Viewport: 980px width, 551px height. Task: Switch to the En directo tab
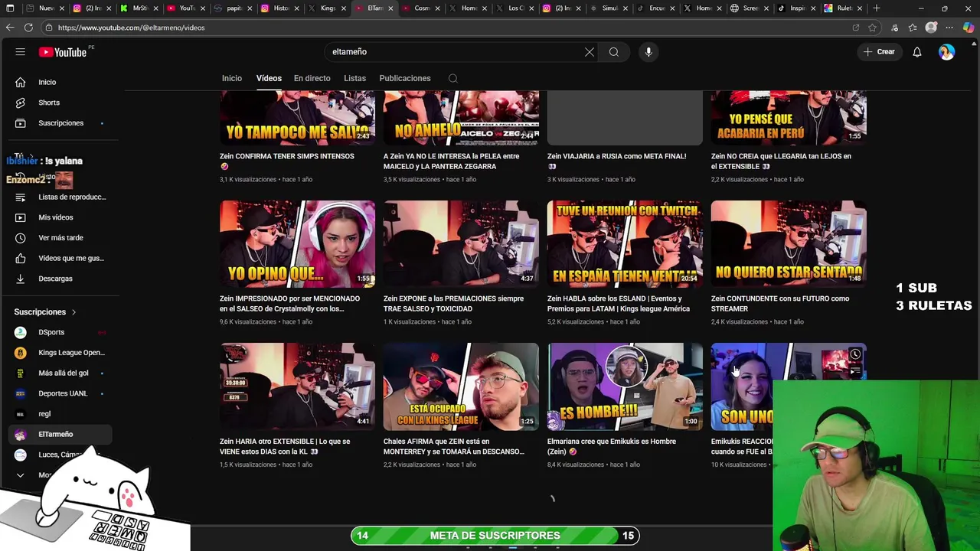tap(312, 78)
